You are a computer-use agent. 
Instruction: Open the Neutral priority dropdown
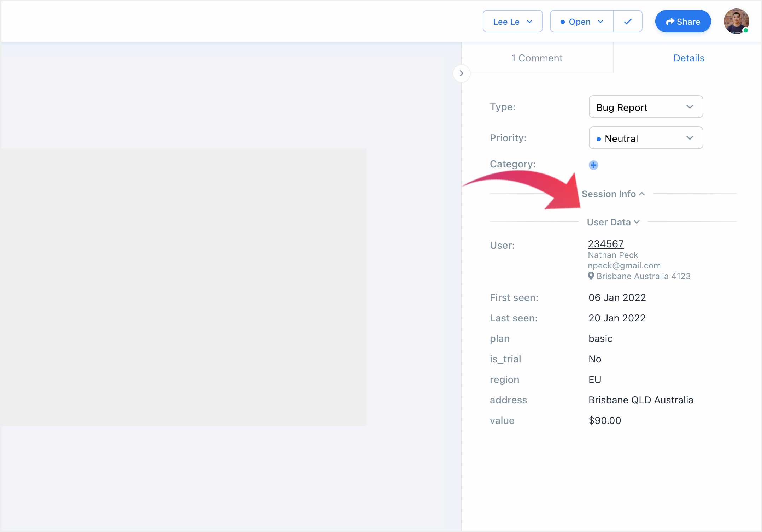[646, 138]
